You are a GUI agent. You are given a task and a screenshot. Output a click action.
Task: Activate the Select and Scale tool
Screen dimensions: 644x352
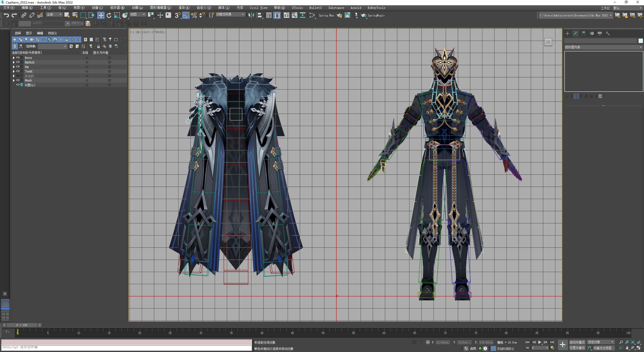[117, 15]
